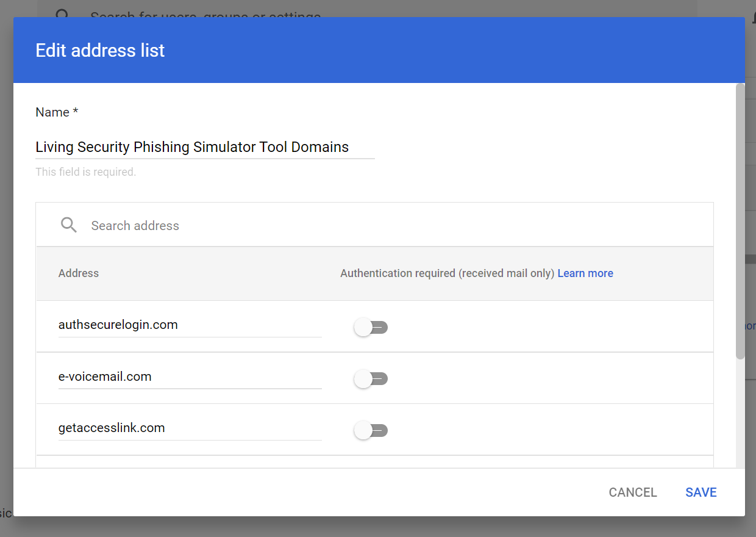The height and width of the screenshot is (537, 756).
Task: Click the 'This field is required.' hint
Action: pos(85,172)
